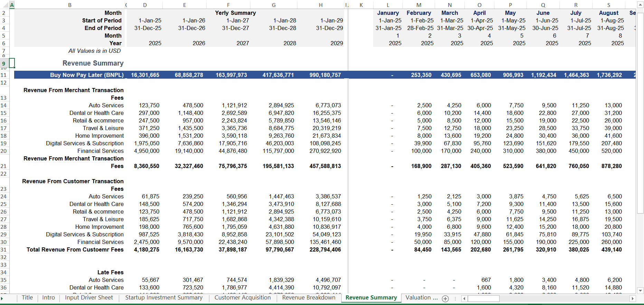Image resolution: width=644 pixels, height=305 pixels.
Task: Select column B header
Action: pos(70,5)
